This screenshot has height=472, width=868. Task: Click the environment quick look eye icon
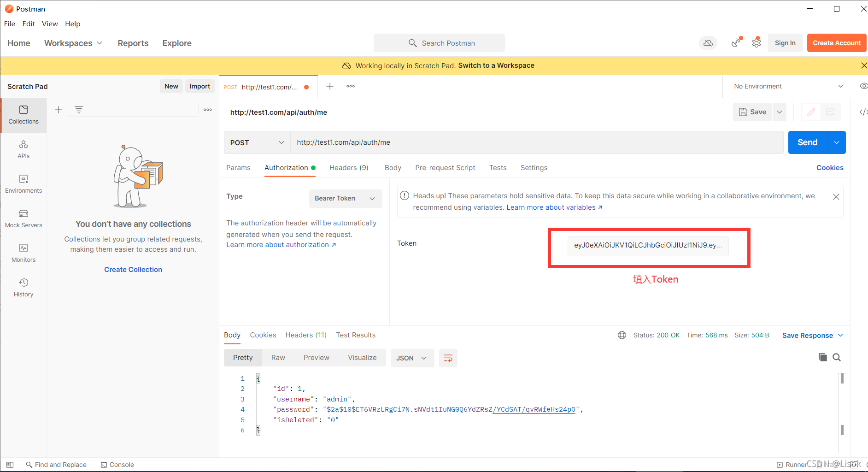point(863,86)
